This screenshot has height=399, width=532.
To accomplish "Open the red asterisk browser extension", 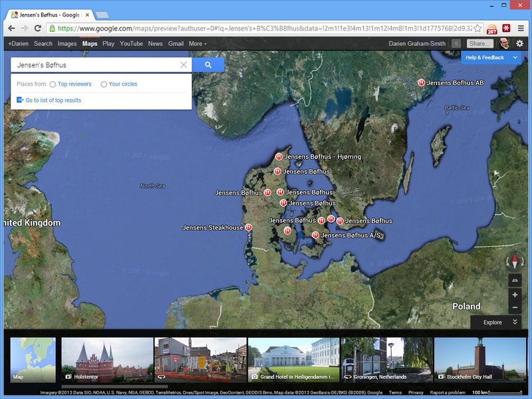I will pyautogui.click(x=506, y=29).
